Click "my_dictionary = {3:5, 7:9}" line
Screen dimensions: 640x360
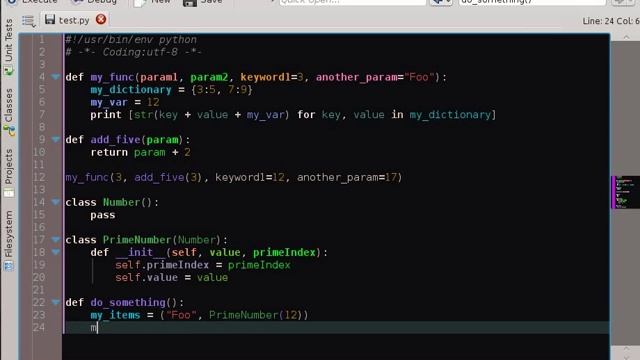coord(171,90)
